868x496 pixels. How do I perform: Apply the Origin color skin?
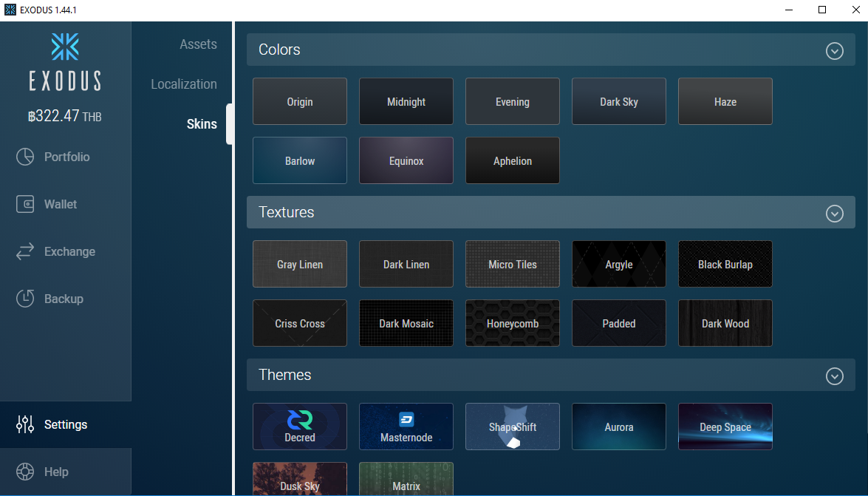[300, 101]
